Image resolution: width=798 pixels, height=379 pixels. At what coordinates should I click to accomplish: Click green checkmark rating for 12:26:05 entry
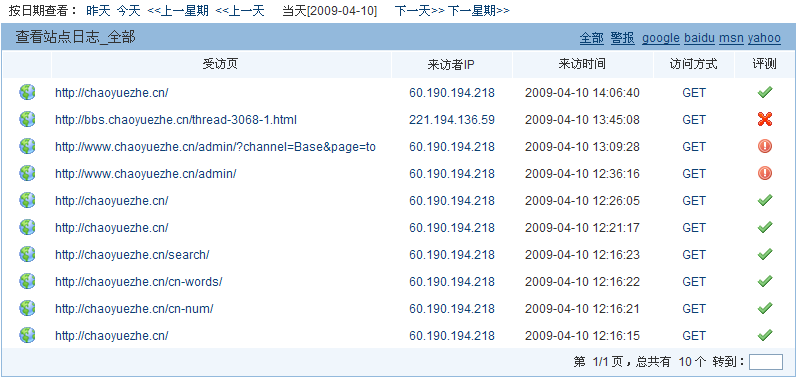tap(764, 200)
